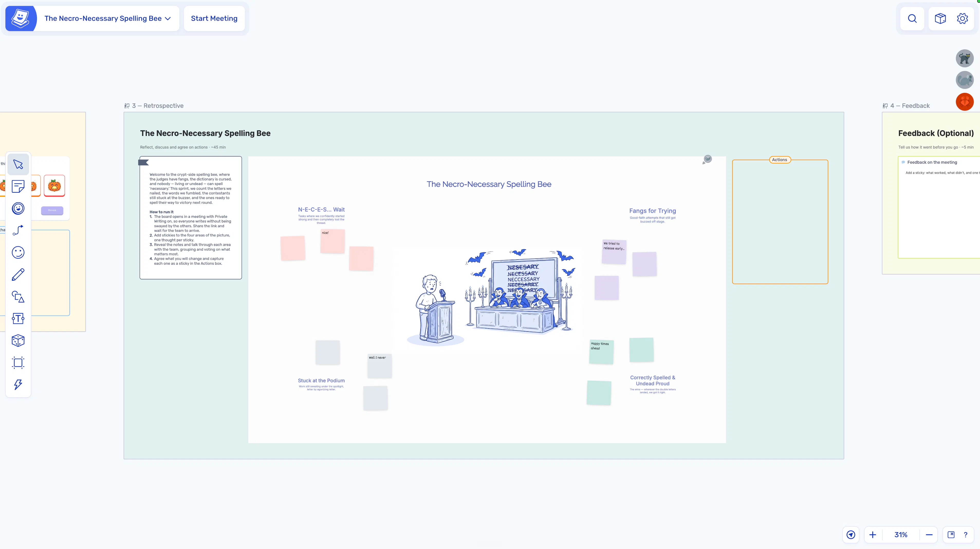Select the red crab participant avatar
Viewport: 980px width, 549px height.
tap(965, 102)
